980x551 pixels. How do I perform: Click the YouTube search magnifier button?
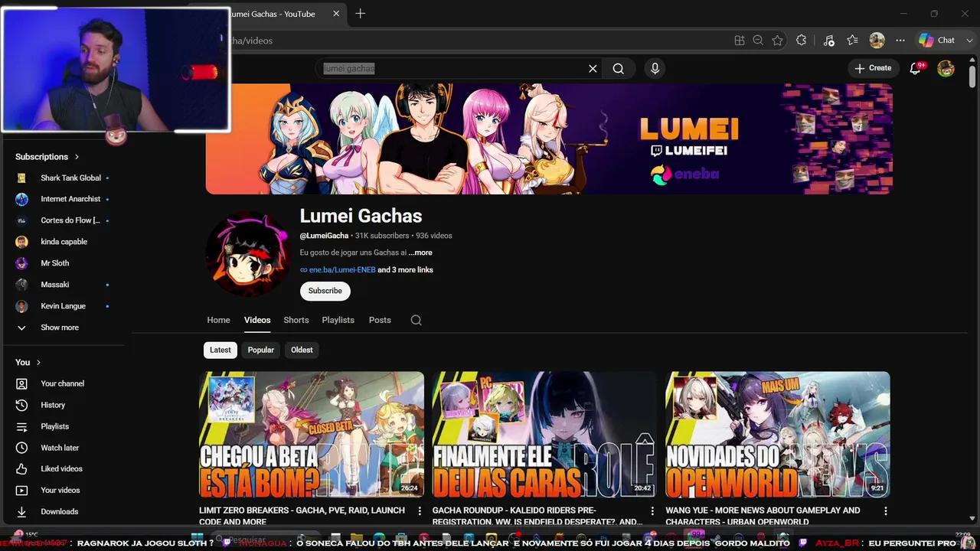click(618, 68)
